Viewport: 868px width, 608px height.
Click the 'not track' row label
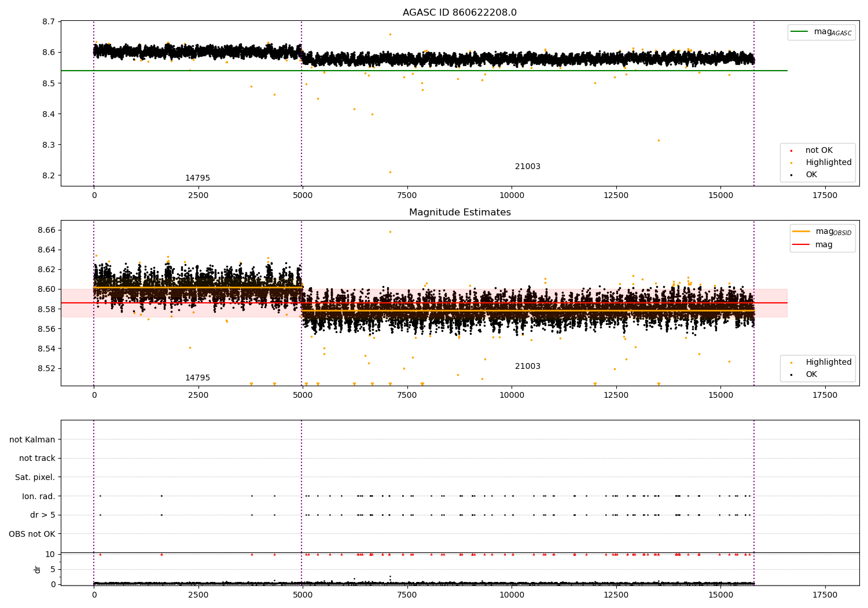click(x=37, y=459)
